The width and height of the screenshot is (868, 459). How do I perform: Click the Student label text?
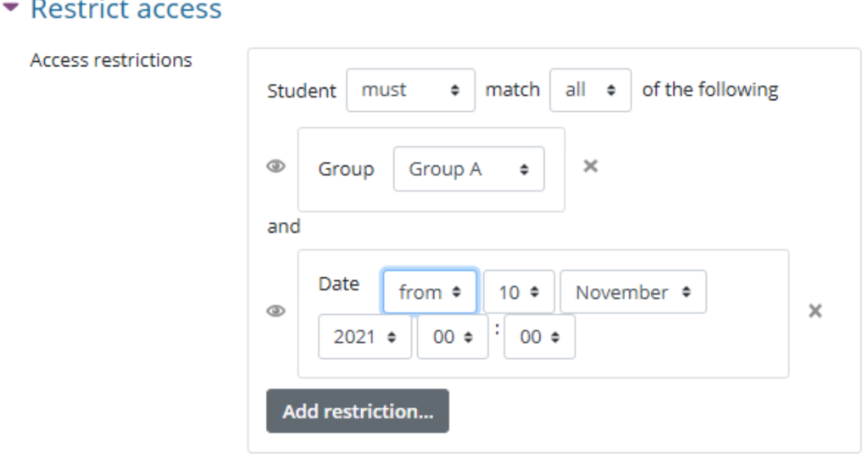point(301,91)
